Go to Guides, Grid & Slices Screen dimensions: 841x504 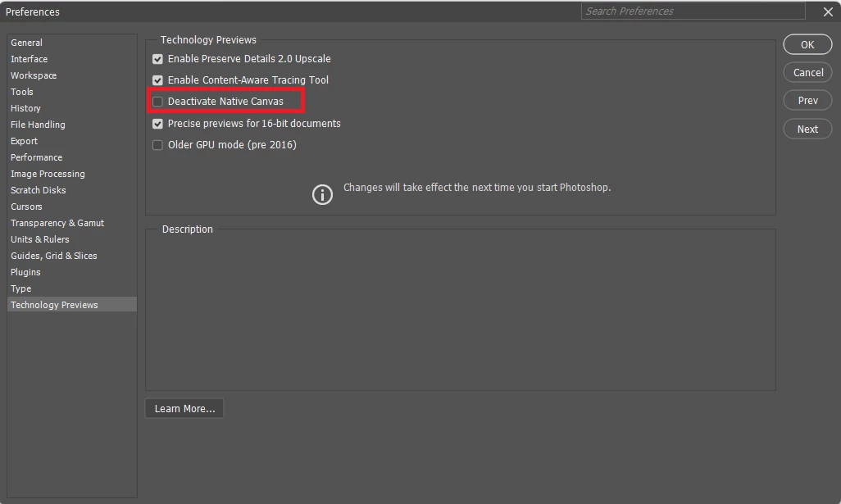[x=72, y=256]
